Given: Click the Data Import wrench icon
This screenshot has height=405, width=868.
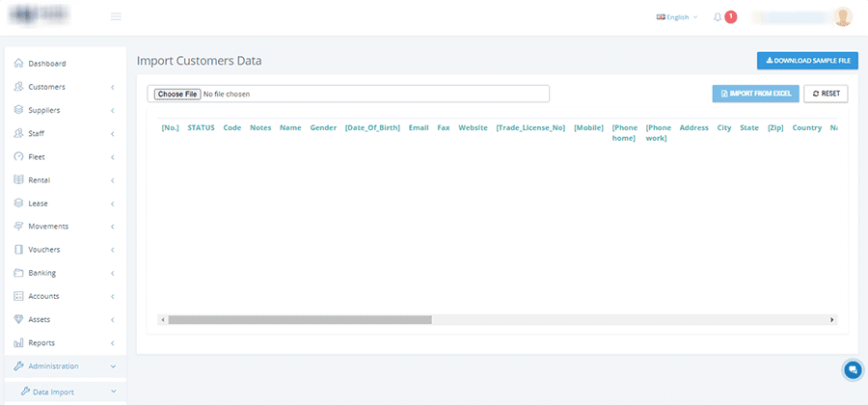Looking at the screenshot, I should point(25,391).
